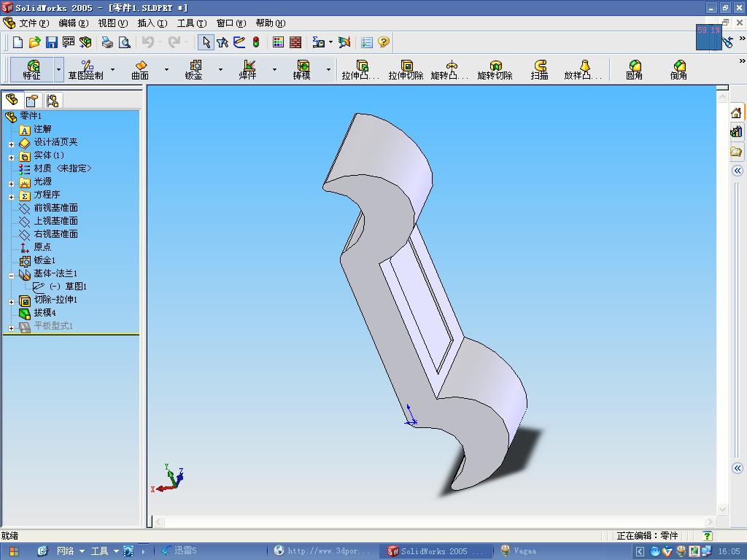
Task: Expand the 方程序 tree node
Action: [11, 197]
